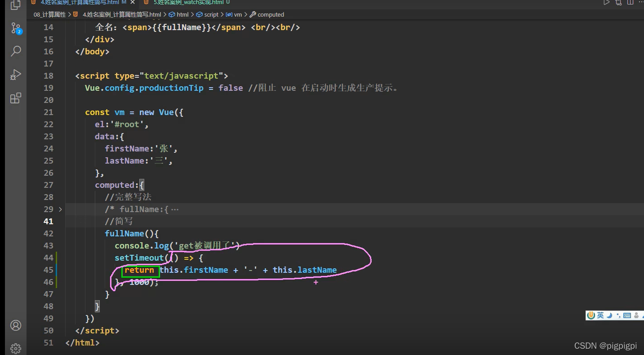Expand the folded region at line 29
The width and height of the screenshot is (644, 355).
pos(60,209)
